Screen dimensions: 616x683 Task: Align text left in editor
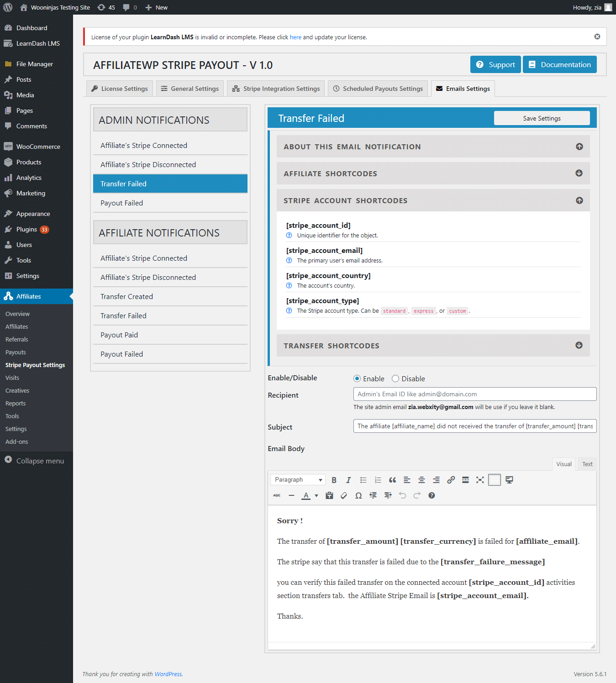[407, 480]
